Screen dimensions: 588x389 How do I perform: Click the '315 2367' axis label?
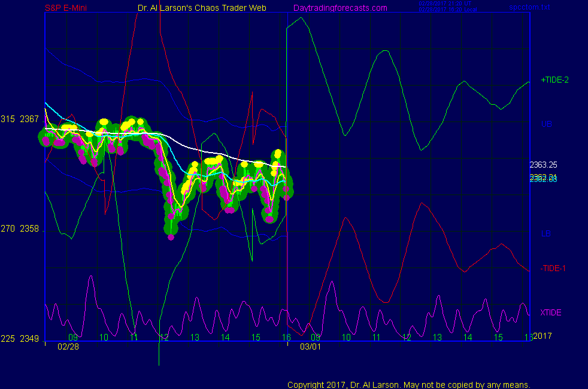click(x=20, y=119)
